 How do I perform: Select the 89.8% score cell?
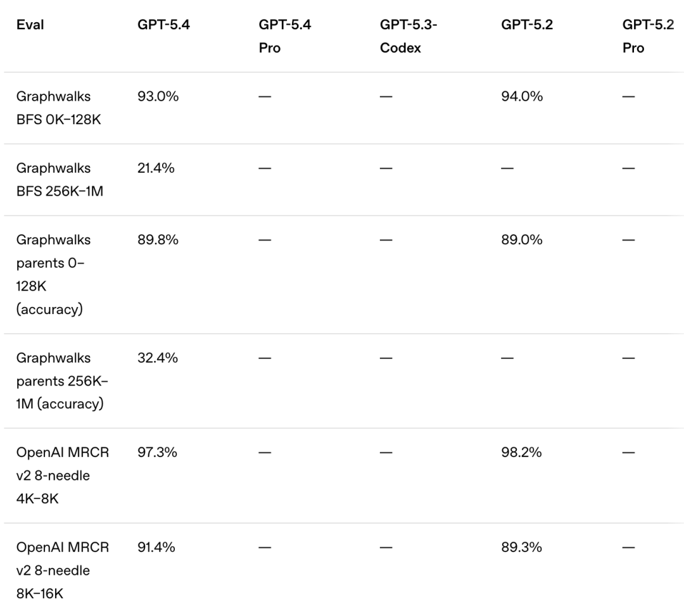(x=158, y=240)
